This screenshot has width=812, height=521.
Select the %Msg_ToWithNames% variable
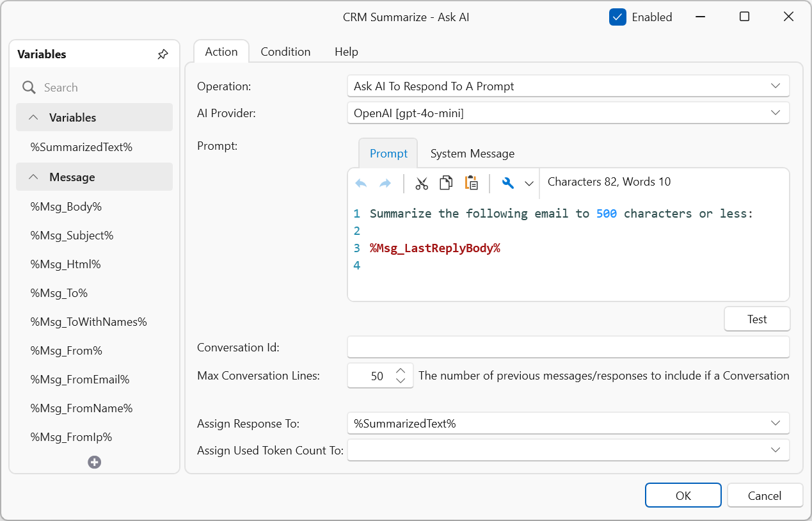[x=88, y=322]
